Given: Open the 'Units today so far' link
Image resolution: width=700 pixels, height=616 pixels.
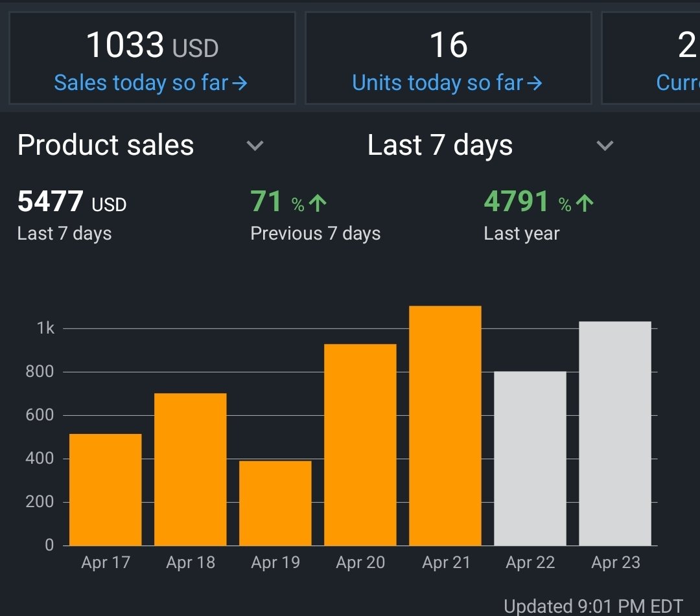Looking at the screenshot, I should (x=447, y=83).
